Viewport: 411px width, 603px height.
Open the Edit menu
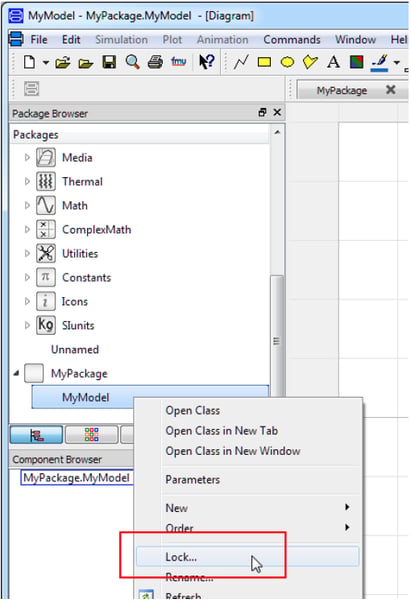coord(71,40)
